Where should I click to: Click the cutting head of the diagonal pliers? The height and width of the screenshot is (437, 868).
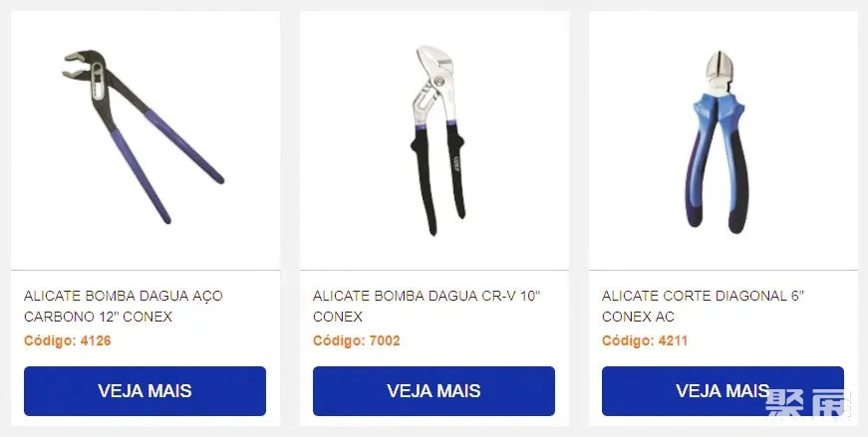pos(718,72)
